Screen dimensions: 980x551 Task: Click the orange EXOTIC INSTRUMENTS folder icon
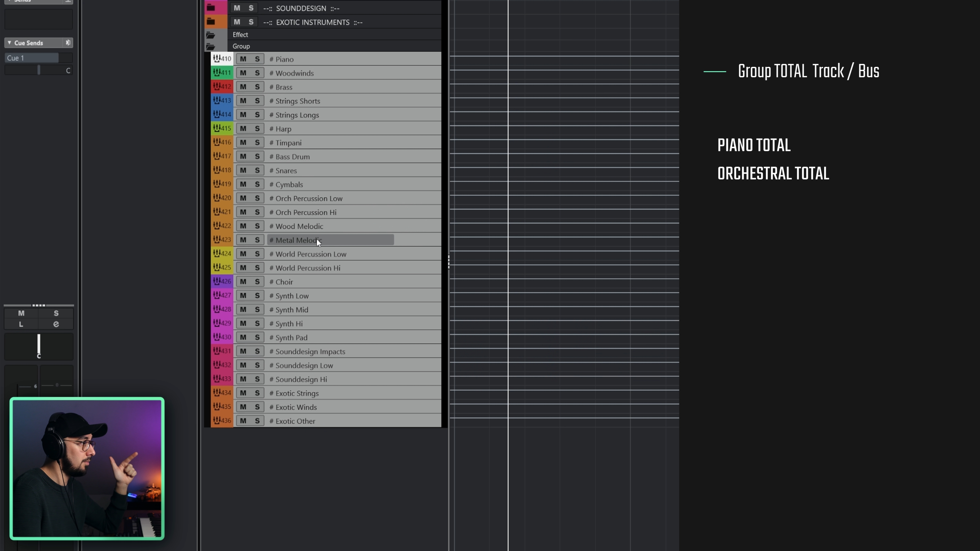pyautogui.click(x=211, y=22)
